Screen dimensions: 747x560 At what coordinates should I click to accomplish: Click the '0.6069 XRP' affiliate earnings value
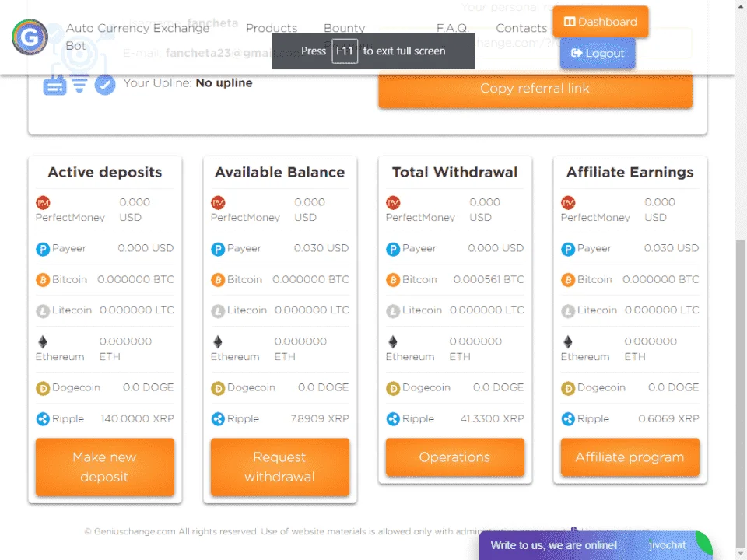click(669, 418)
